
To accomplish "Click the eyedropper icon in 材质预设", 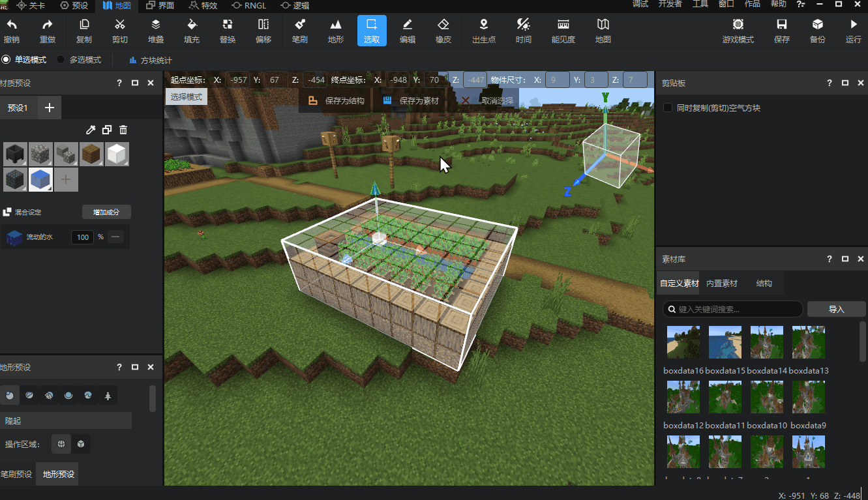I will 91,130.
